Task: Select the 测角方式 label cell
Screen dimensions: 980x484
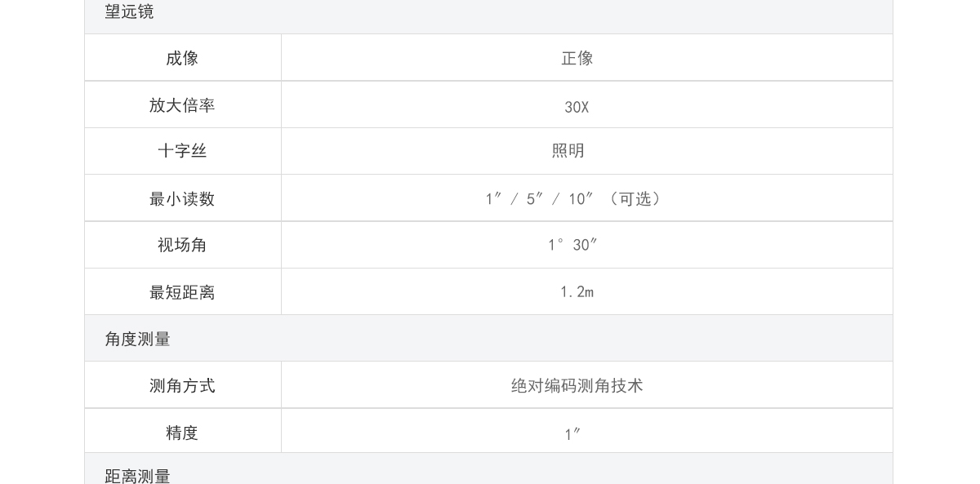Action: pos(183,384)
